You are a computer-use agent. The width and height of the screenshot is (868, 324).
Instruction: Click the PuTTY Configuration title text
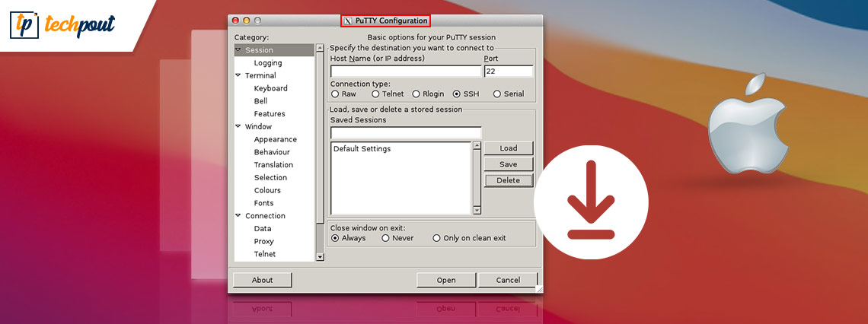point(391,21)
